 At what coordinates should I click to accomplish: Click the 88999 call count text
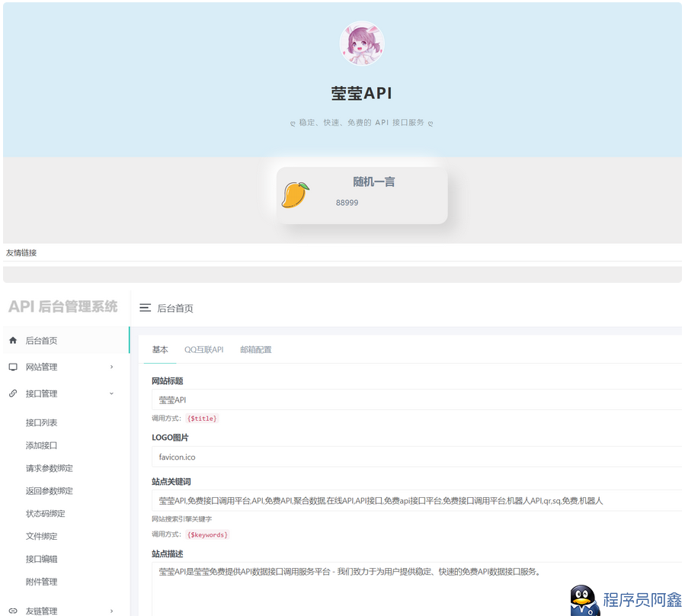[x=347, y=203]
